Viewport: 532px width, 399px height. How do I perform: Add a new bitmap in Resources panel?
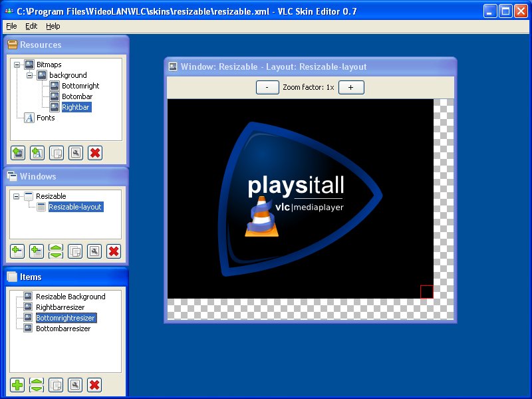point(18,153)
